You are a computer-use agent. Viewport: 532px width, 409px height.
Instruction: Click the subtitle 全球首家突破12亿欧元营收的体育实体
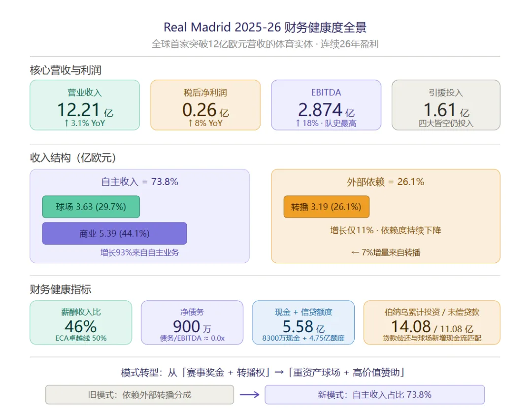232,44
